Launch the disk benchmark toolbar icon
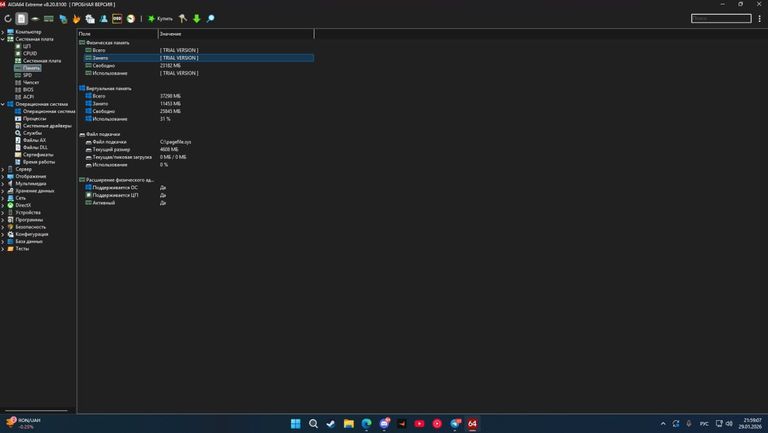Image resolution: width=768 pixels, height=433 pixels. click(x=35, y=19)
